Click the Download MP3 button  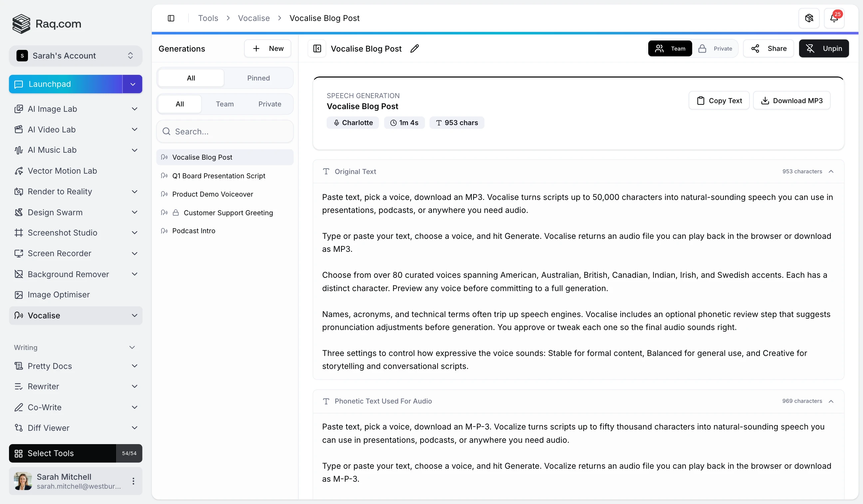click(792, 100)
